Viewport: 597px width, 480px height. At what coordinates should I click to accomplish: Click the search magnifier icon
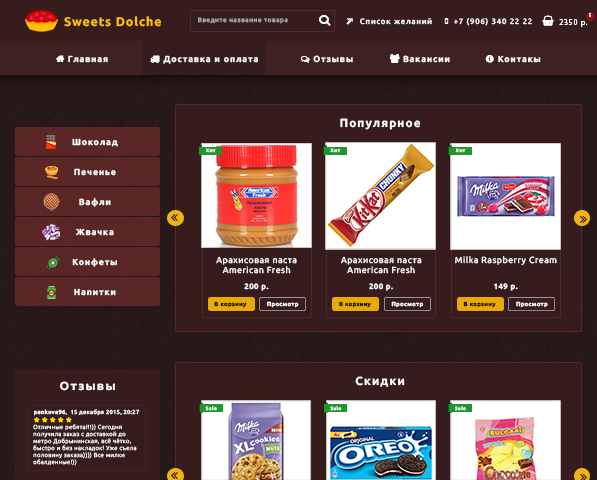(324, 20)
